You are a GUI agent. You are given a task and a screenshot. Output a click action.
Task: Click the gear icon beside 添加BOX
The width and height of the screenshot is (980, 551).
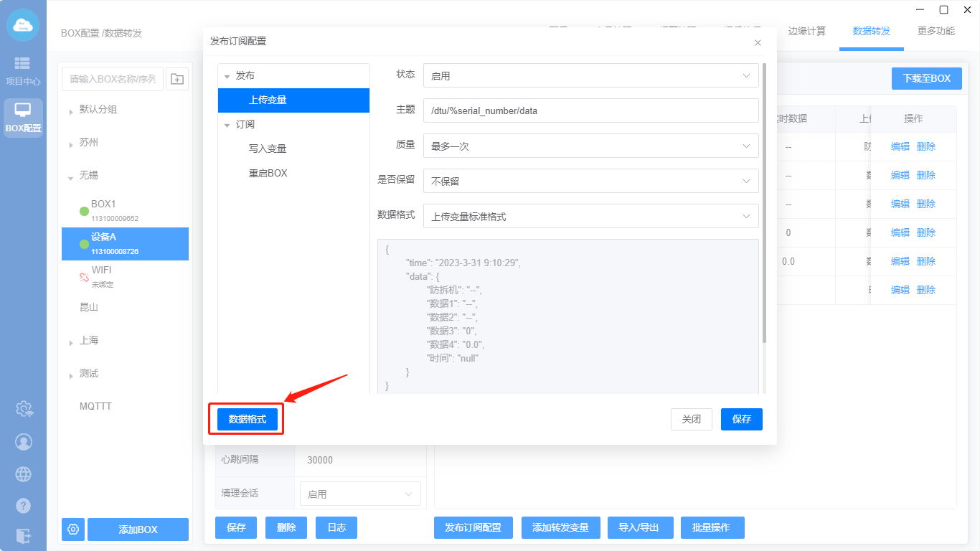73,529
